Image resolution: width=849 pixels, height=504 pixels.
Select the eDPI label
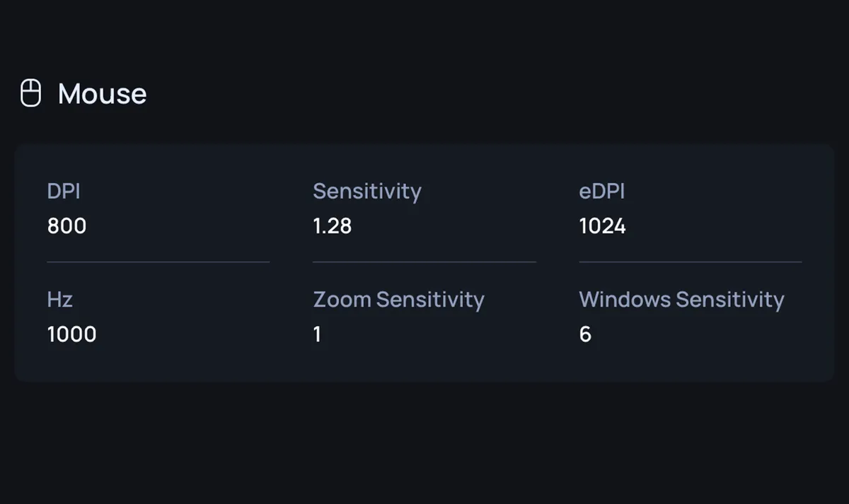602,191
